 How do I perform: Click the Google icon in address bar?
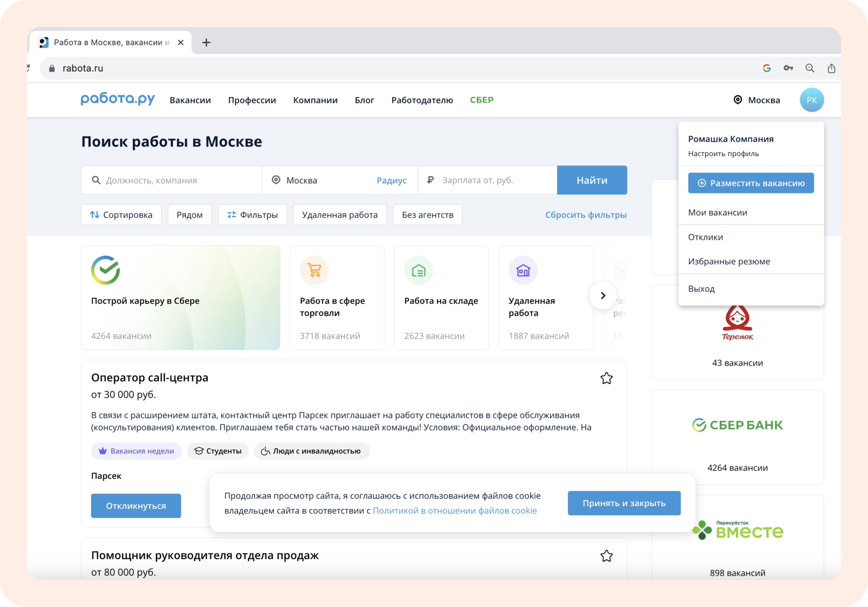point(767,68)
